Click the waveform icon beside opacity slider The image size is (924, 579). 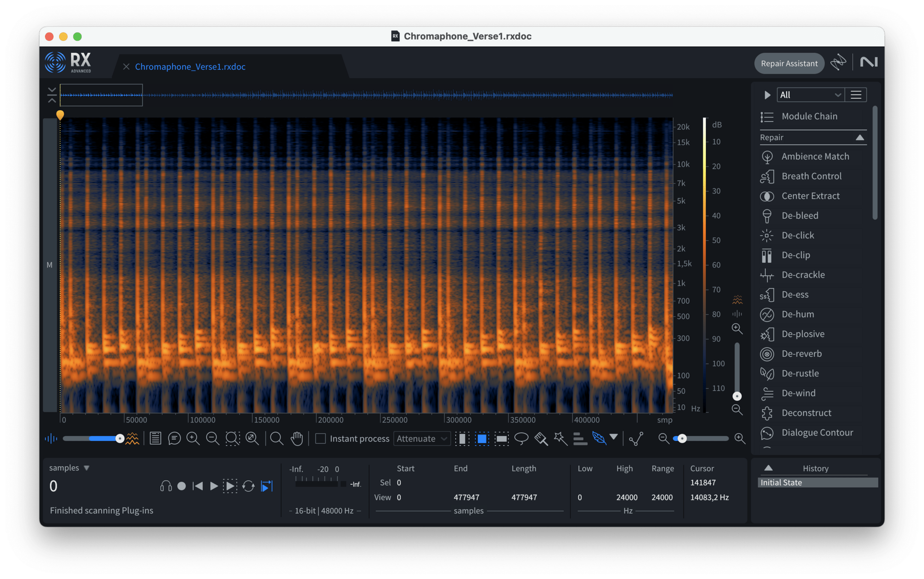pos(51,438)
